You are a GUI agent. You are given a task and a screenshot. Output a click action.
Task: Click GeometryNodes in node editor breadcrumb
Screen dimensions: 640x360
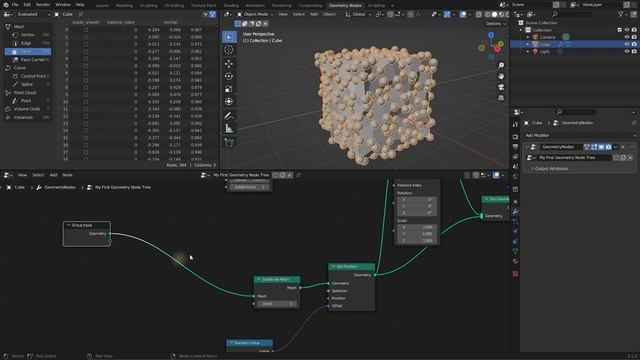[x=60, y=187]
